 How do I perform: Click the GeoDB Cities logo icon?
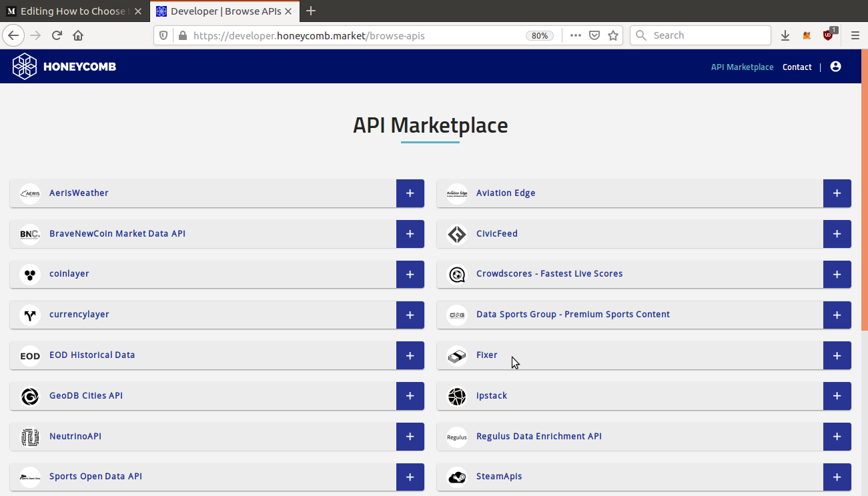click(30, 397)
